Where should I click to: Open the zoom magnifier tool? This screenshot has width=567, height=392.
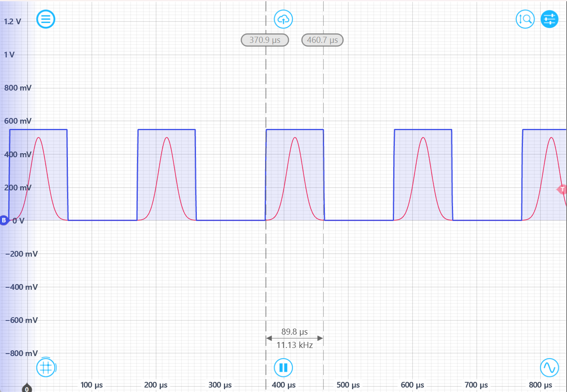coord(525,19)
